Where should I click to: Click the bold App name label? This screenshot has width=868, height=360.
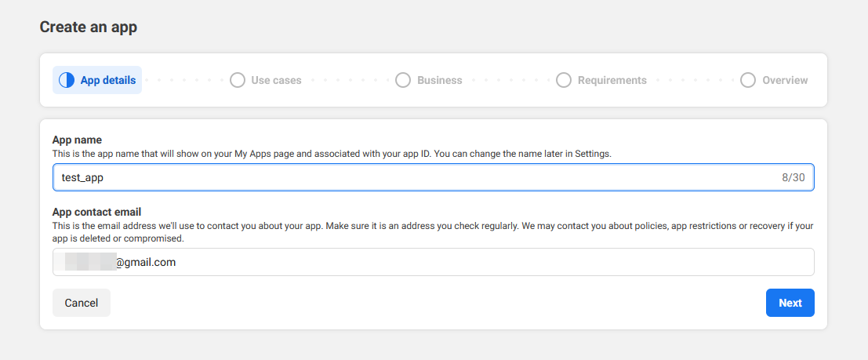tap(77, 140)
